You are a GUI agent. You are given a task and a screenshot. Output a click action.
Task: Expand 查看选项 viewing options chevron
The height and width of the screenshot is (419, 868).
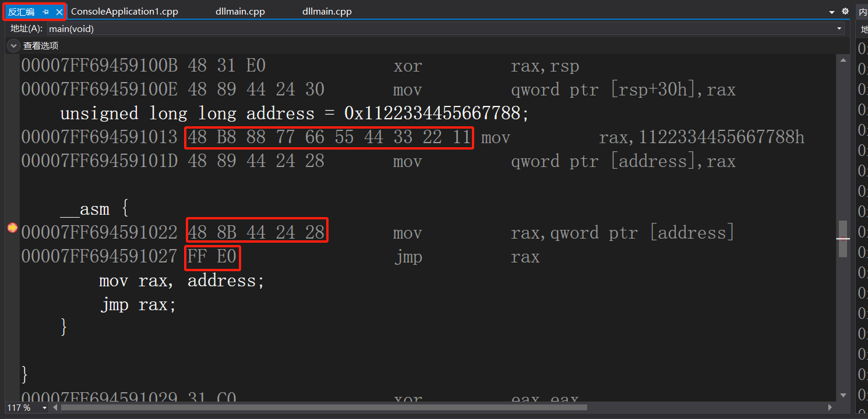pyautogui.click(x=13, y=45)
